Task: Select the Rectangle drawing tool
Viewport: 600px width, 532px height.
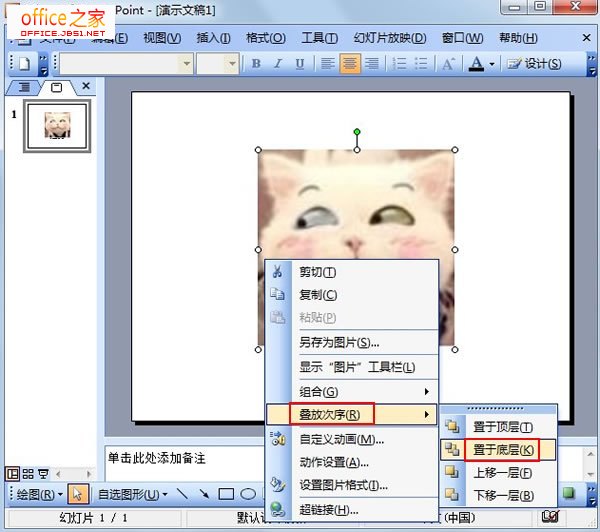Action: click(226, 494)
